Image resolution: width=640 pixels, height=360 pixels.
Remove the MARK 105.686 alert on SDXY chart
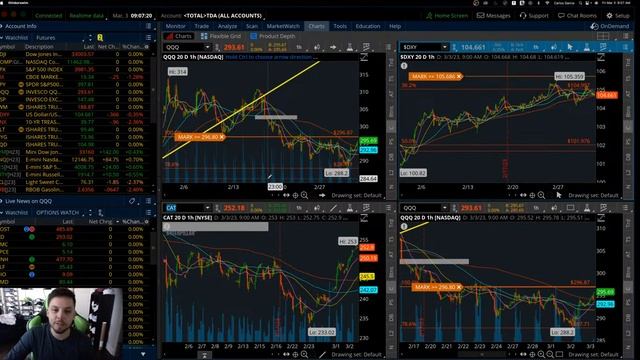coord(459,76)
